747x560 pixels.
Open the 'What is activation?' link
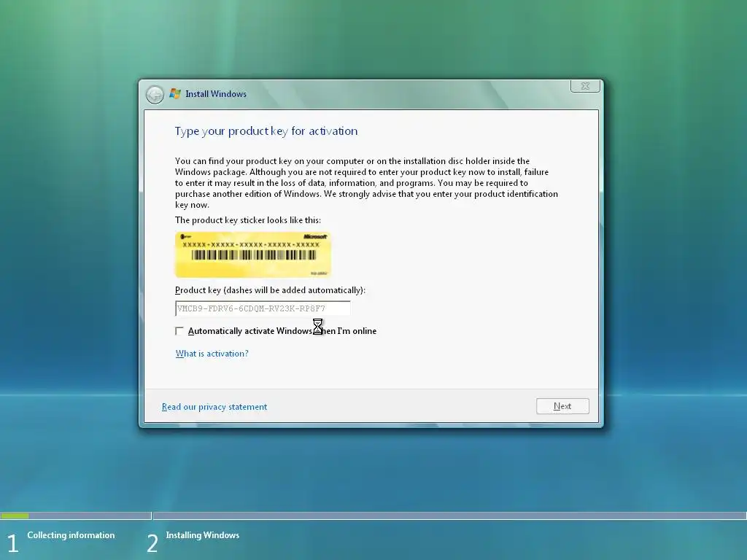pyautogui.click(x=212, y=354)
